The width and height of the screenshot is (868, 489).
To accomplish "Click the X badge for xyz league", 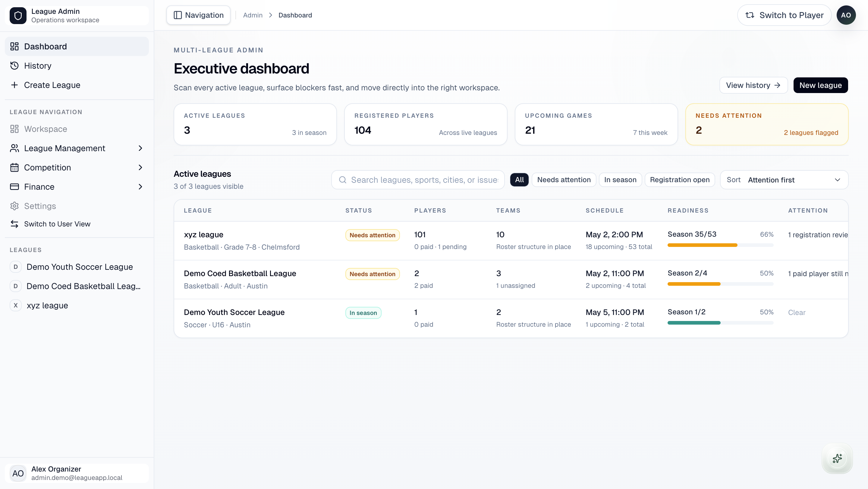I will pyautogui.click(x=15, y=305).
